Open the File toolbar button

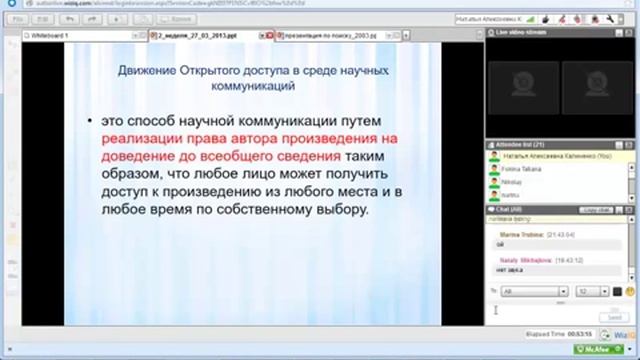(18, 19)
